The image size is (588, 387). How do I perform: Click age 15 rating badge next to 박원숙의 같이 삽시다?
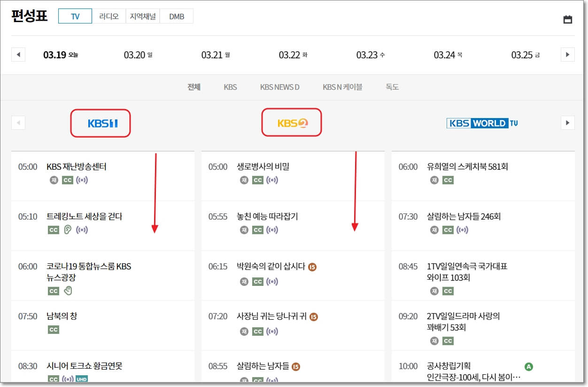312,267
